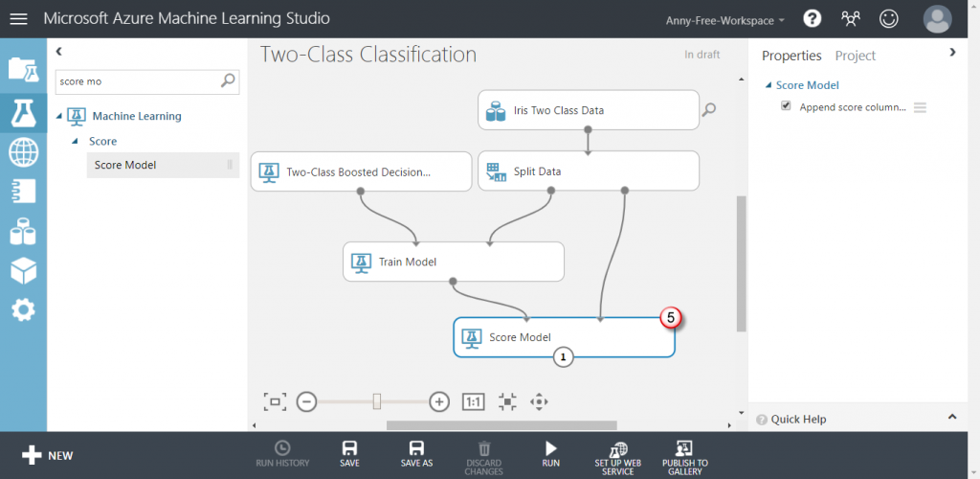This screenshot has height=479, width=980.
Task: Click the Run History button
Action: (x=282, y=455)
